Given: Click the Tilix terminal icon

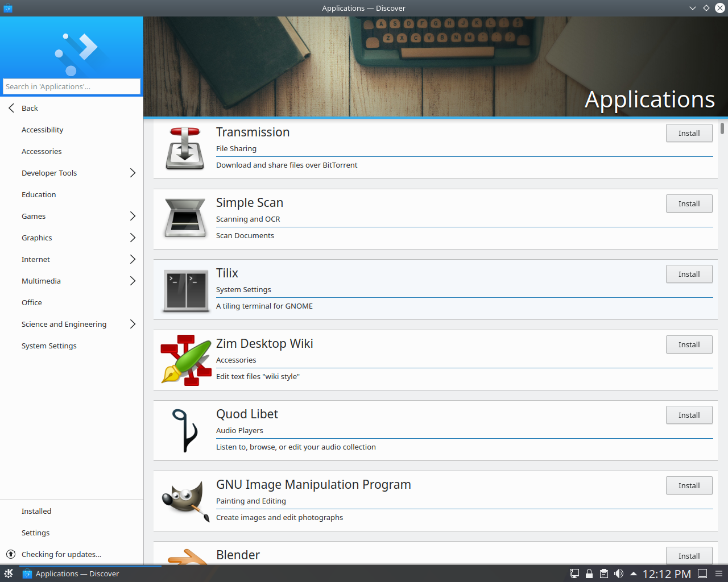Looking at the screenshot, I should (x=186, y=290).
